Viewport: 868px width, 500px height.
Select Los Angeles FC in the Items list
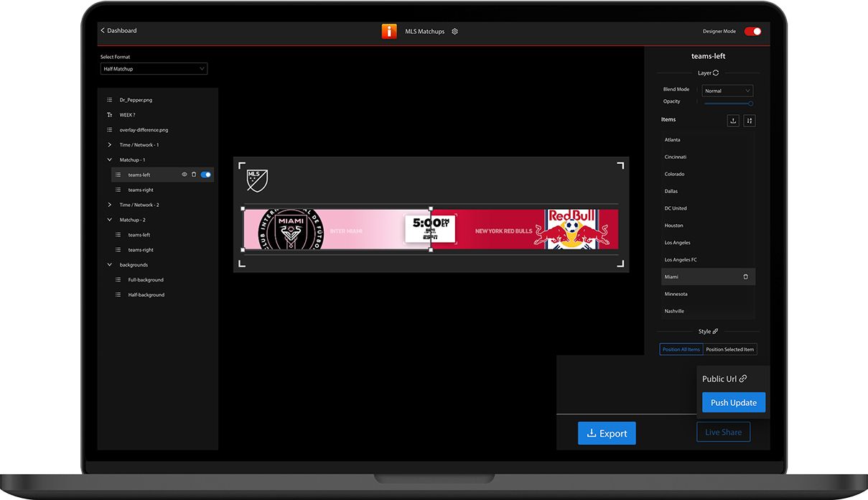pos(708,259)
